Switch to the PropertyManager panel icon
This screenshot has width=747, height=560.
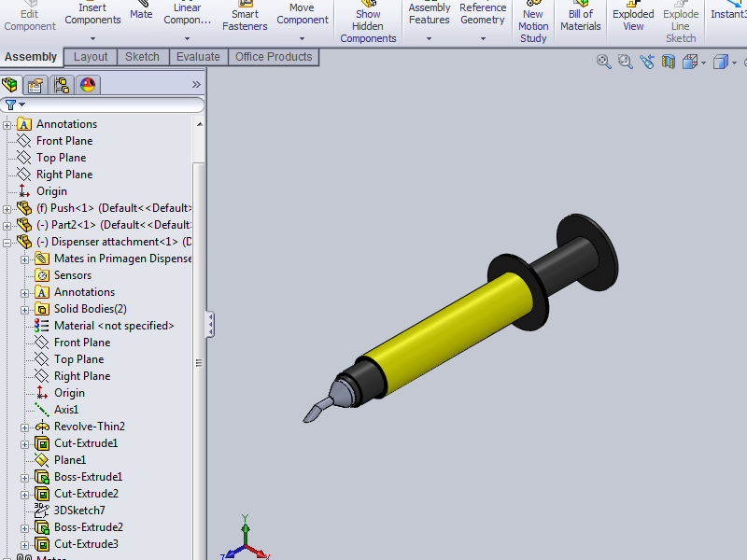point(35,85)
